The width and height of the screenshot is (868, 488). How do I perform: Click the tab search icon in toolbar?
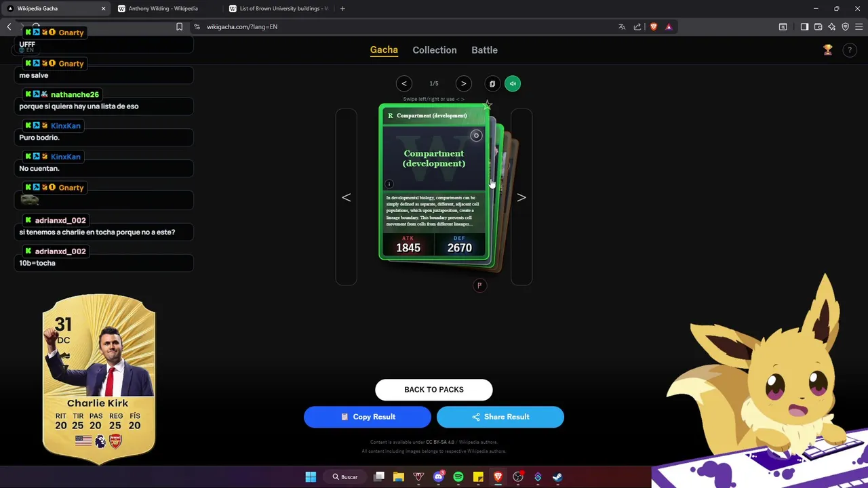[x=783, y=26]
